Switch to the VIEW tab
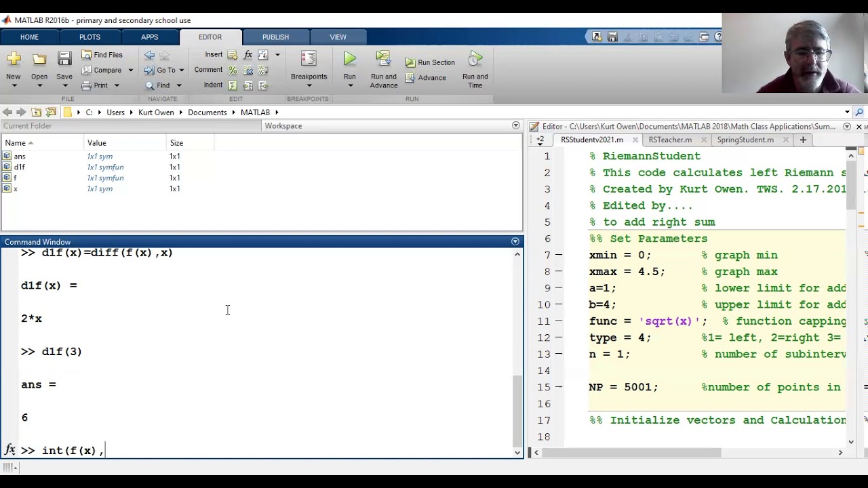868x488 pixels. tap(338, 37)
